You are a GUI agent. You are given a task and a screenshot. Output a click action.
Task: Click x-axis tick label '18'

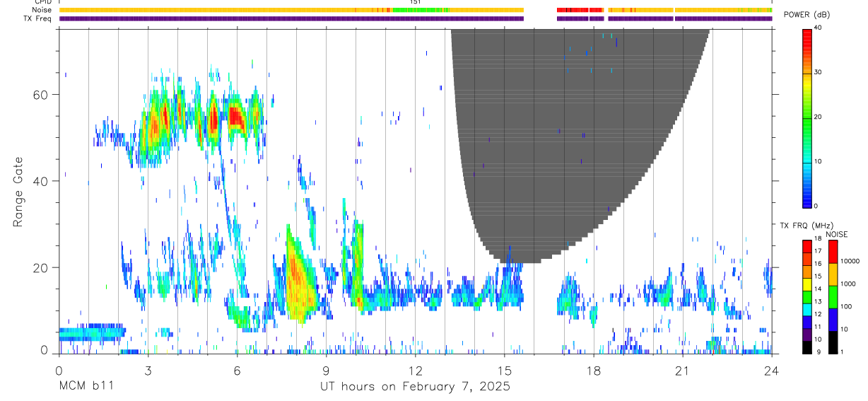[x=593, y=371]
